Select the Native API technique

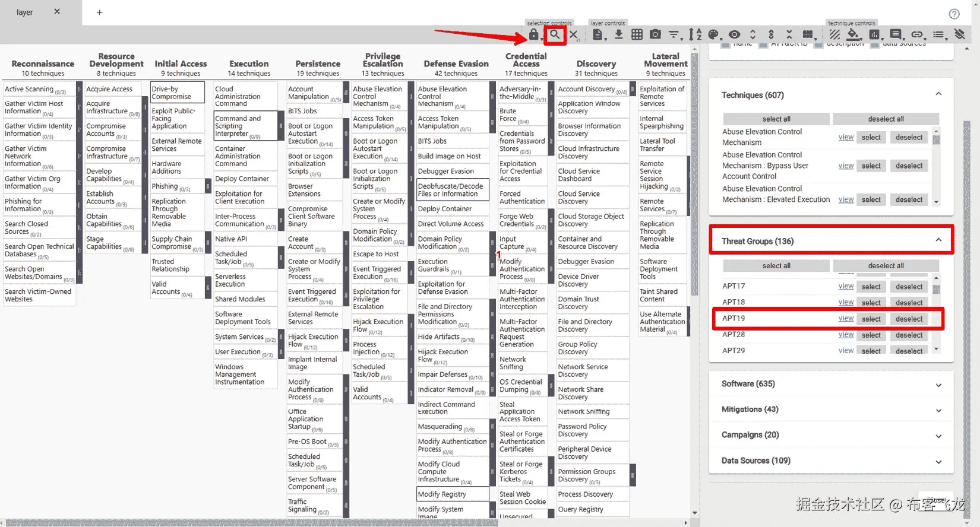tap(245, 239)
